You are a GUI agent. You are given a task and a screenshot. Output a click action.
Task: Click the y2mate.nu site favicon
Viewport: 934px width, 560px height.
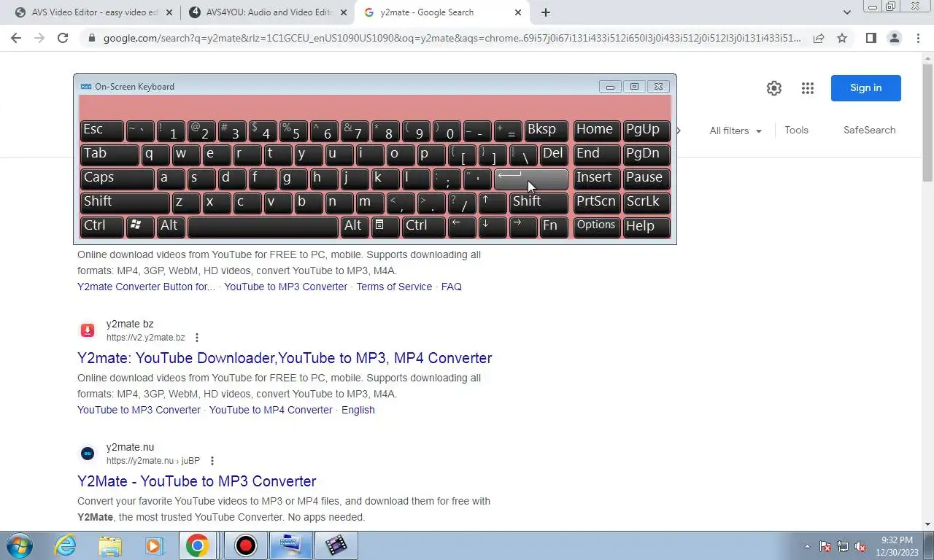[88, 454]
